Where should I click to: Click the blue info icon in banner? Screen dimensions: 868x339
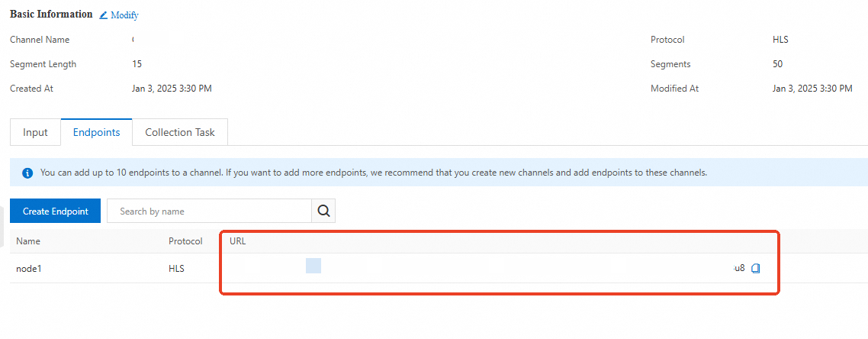[x=27, y=173]
